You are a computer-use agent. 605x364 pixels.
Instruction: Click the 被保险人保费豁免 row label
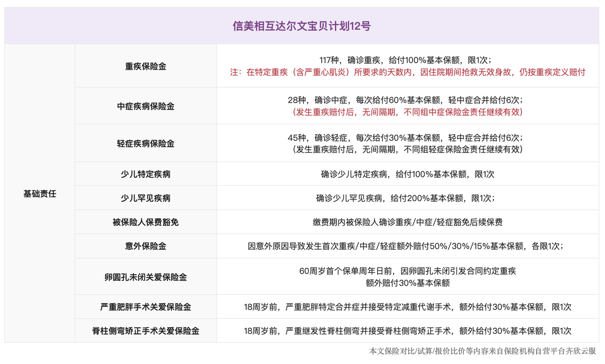click(x=146, y=222)
